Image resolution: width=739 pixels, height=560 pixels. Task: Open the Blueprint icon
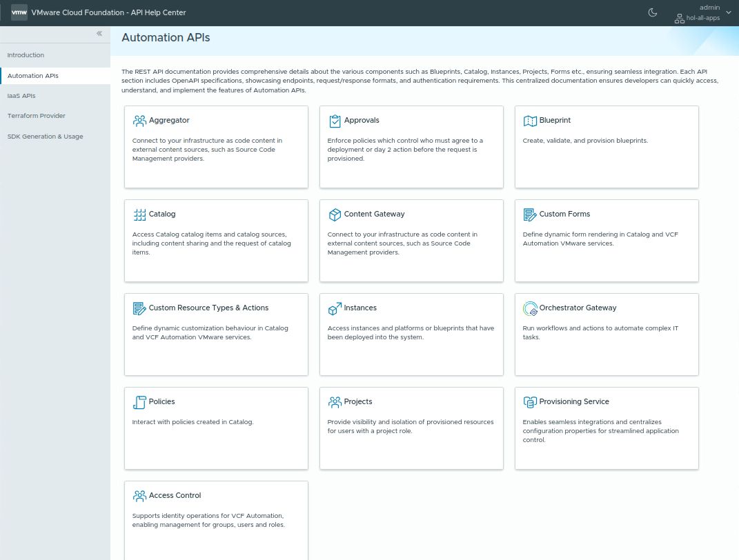(530, 121)
